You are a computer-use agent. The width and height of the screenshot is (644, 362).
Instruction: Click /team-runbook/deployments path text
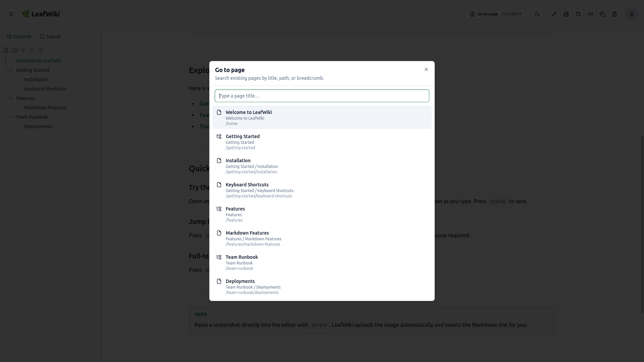click(252, 293)
